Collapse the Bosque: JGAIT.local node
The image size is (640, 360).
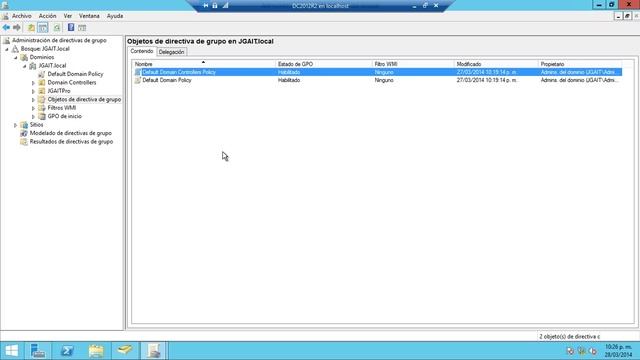point(7,49)
